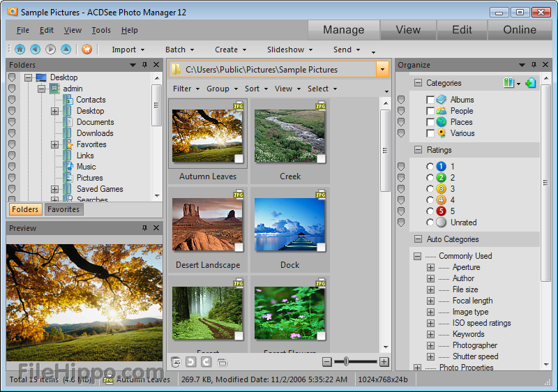Click the Forward navigation arrow

50,49
